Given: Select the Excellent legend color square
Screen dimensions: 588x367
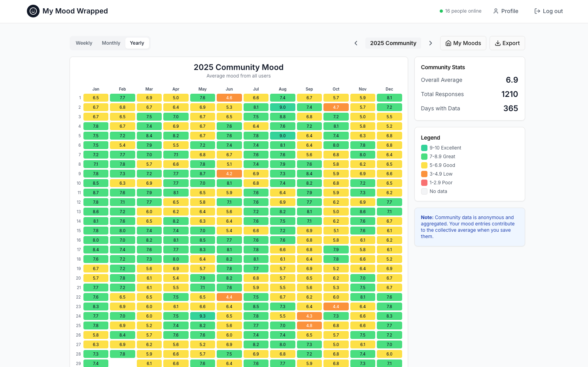Looking at the screenshot, I should (x=424, y=148).
